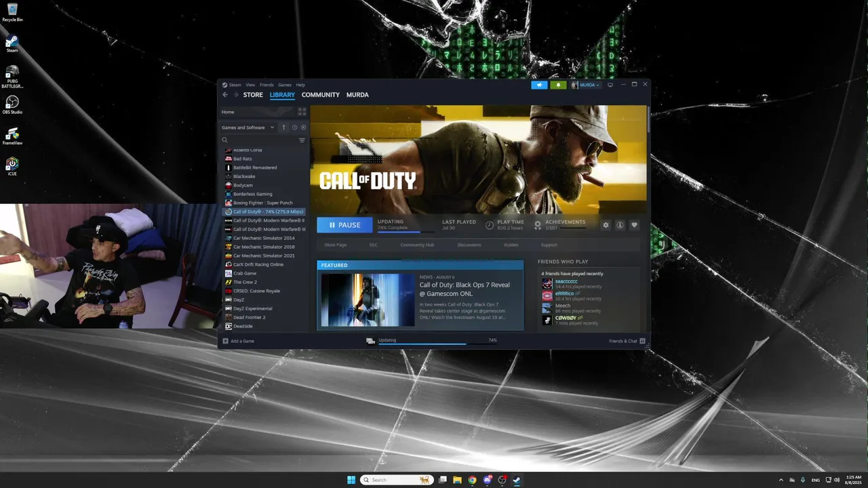
Task: Open iCUE desktop shortcut
Action: [x=12, y=167]
